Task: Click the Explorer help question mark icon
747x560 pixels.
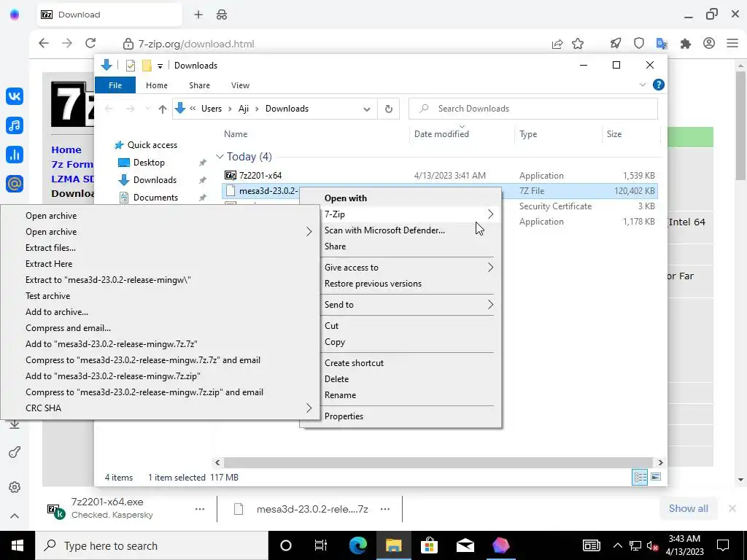Action: pyautogui.click(x=659, y=85)
